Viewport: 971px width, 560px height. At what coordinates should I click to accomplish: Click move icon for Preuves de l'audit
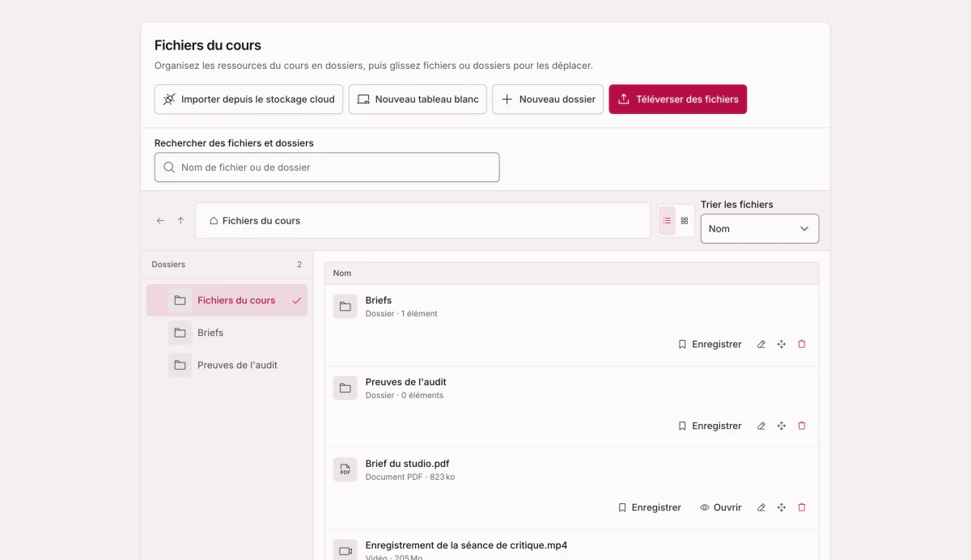pyautogui.click(x=782, y=426)
